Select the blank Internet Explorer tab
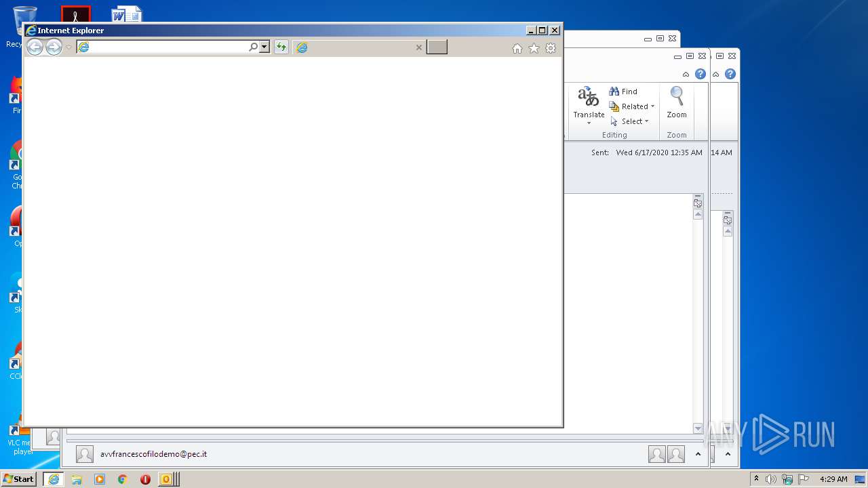 point(359,47)
